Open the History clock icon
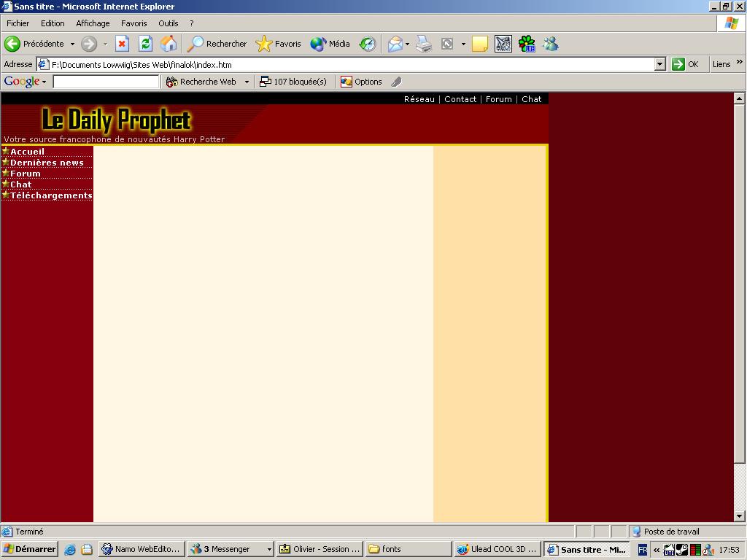Screen dimensions: 747x560 click(368, 44)
